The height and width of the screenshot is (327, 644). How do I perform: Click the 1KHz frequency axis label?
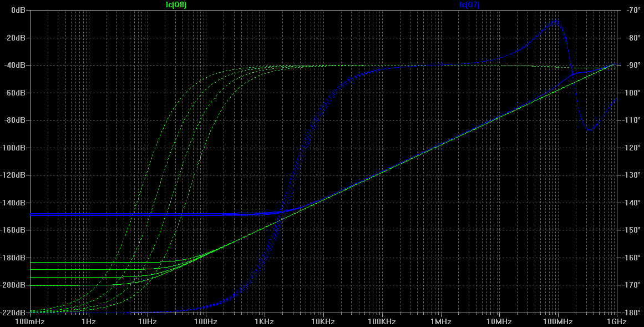pos(265,321)
